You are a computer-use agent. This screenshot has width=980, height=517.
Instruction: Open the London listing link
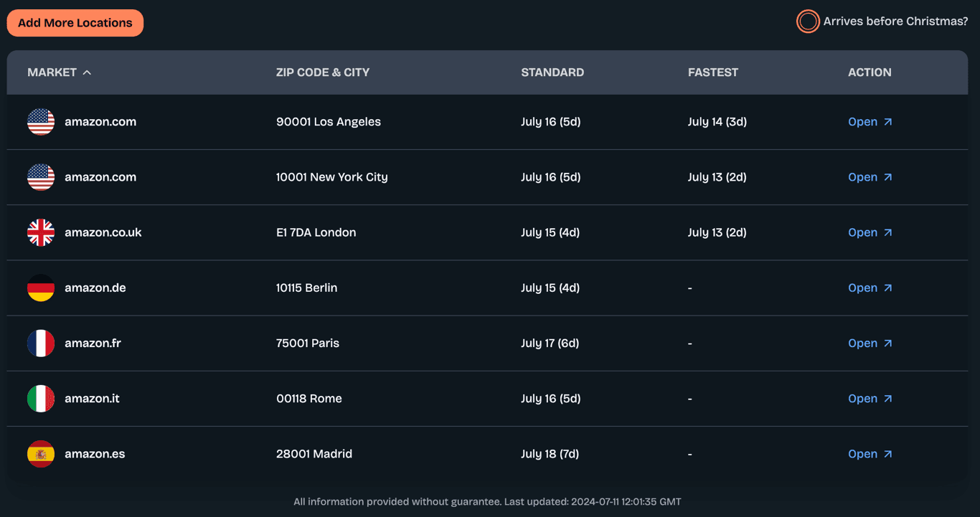click(870, 232)
